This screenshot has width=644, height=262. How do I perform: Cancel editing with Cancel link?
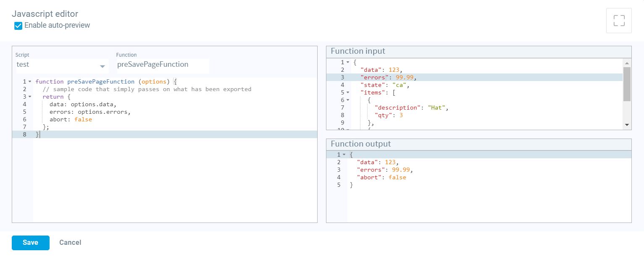(x=70, y=243)
